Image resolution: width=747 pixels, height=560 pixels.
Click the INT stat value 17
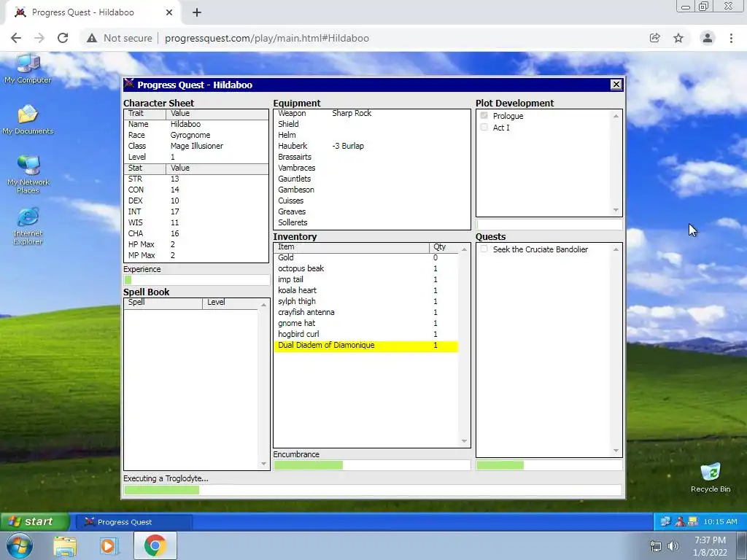175,212
